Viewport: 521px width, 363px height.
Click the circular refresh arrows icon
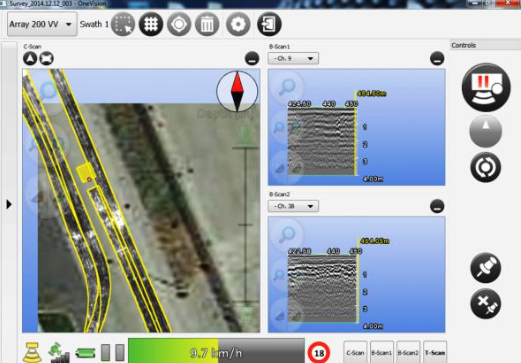486,167
